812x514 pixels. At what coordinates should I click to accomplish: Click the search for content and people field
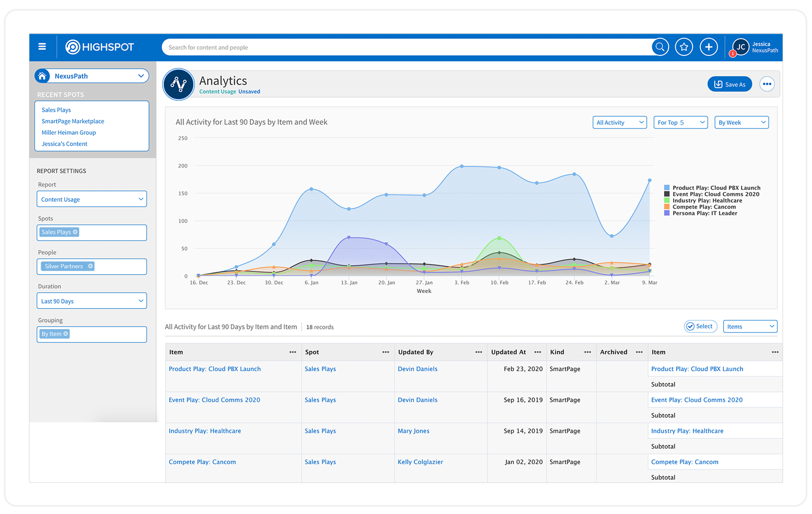point(407,47)
